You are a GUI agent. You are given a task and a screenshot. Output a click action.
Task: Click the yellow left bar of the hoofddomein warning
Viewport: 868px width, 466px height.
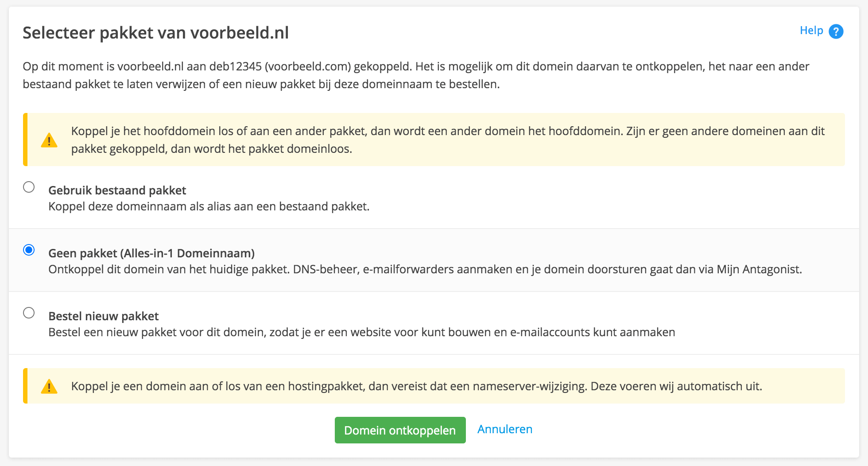[25, 140]
